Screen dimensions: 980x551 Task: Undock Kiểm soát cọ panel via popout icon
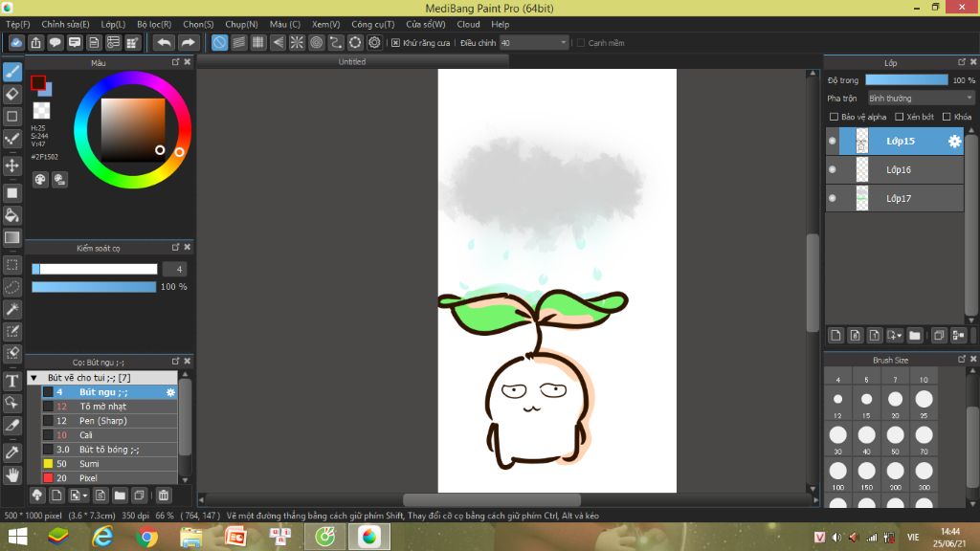click(176, 248)
